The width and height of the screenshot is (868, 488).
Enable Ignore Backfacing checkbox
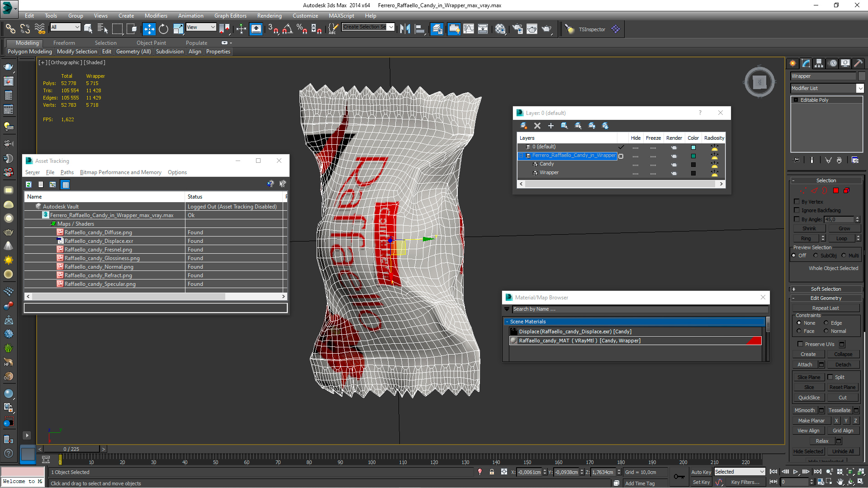797,210
